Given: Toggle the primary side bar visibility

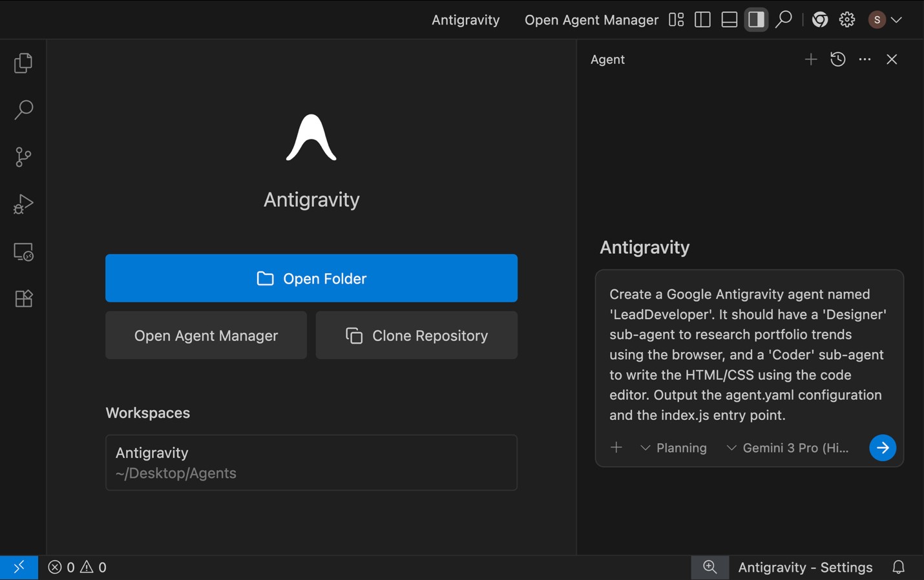Looking at the screenshot, I should pos(702,20).
